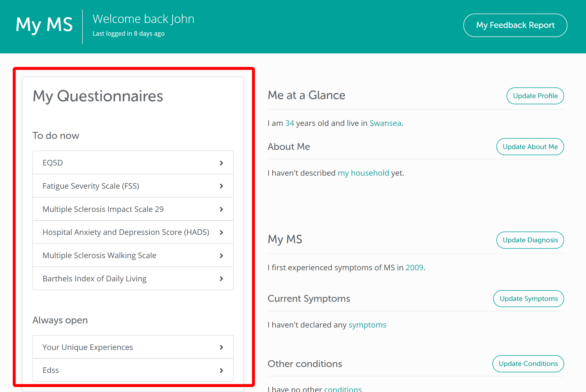Click chevron beside Barthels Index of Daily Living
The width and height of the screenshot is (586, 392).
tap(221, 279)
